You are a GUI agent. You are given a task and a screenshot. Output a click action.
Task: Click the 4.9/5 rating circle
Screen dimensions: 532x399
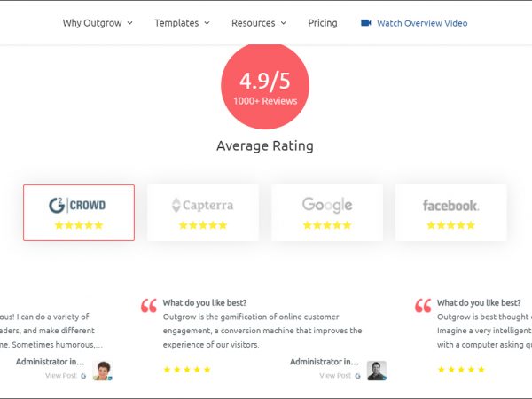point(265,86)
